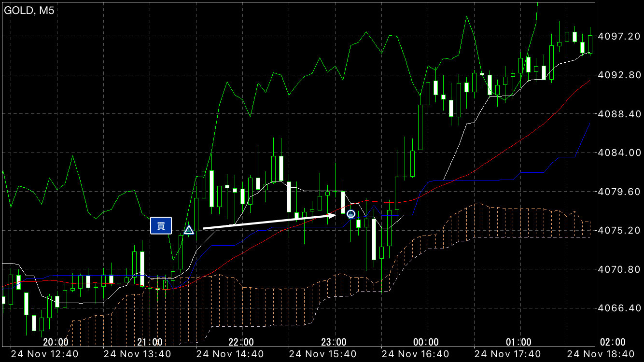Click the white arrow's arrowhead

pos(332,215)
